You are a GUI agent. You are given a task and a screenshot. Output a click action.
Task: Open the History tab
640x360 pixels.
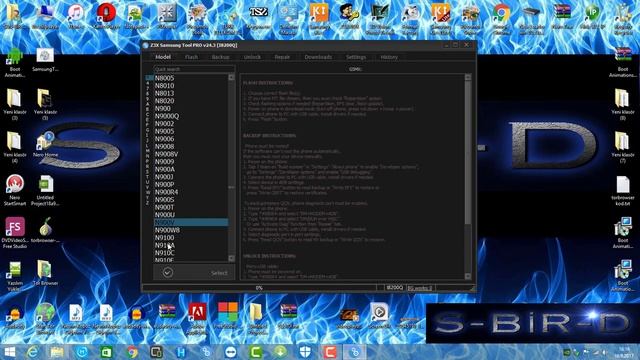click(x=389, y=57)
